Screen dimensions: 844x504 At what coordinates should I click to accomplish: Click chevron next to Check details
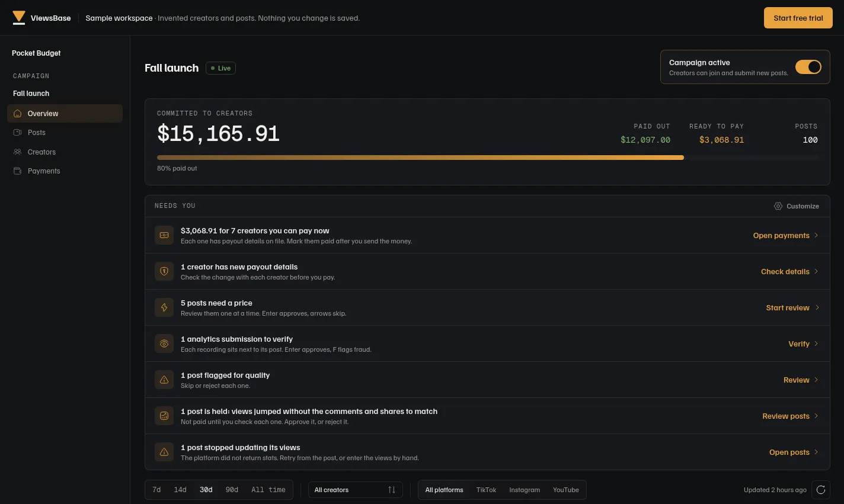coord(816,271)
